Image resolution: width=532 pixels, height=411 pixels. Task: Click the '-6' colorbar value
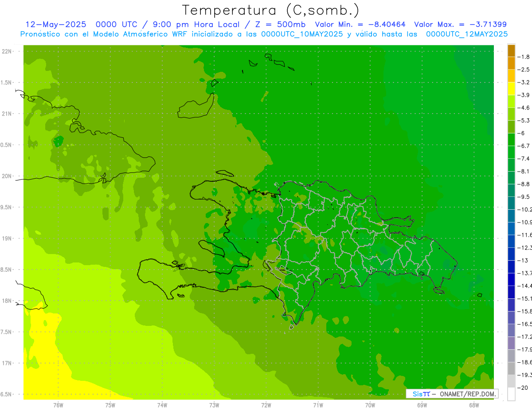click(522, 133)
